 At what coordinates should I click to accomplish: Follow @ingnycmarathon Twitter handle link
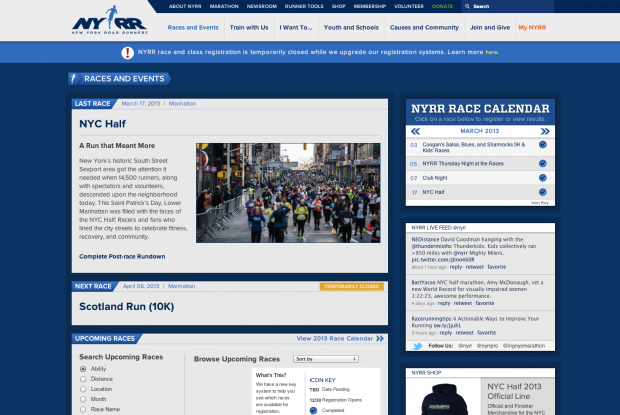coord(524,346)
